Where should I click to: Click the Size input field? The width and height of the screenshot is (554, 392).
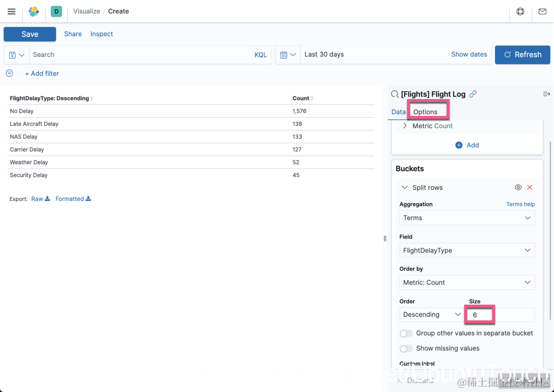(x=502, y=315)
